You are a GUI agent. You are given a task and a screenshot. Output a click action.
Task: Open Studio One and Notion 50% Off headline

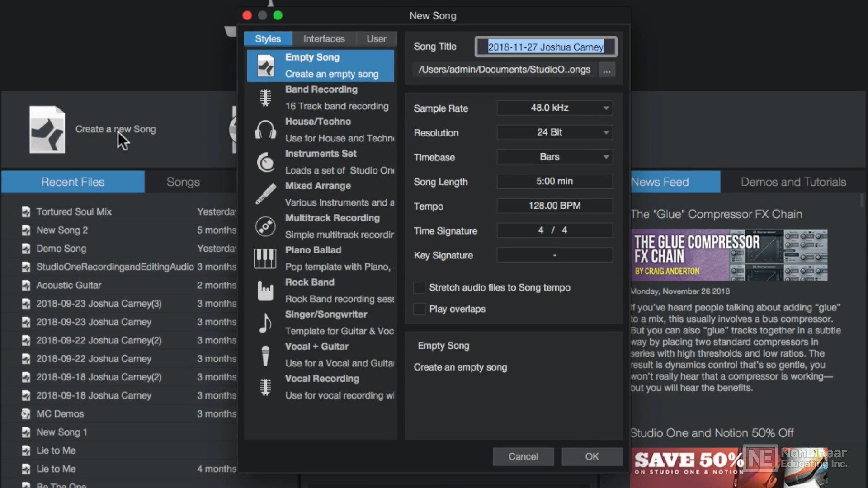click(x=712, y=433)
